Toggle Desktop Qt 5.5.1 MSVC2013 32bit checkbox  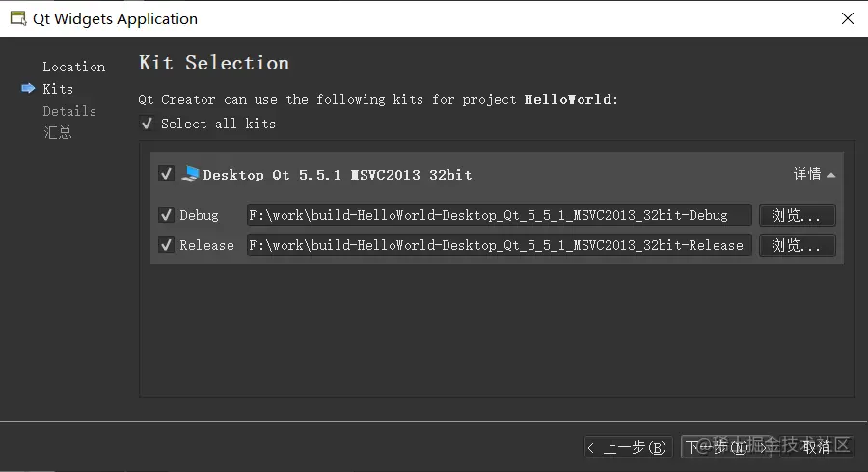166,174
